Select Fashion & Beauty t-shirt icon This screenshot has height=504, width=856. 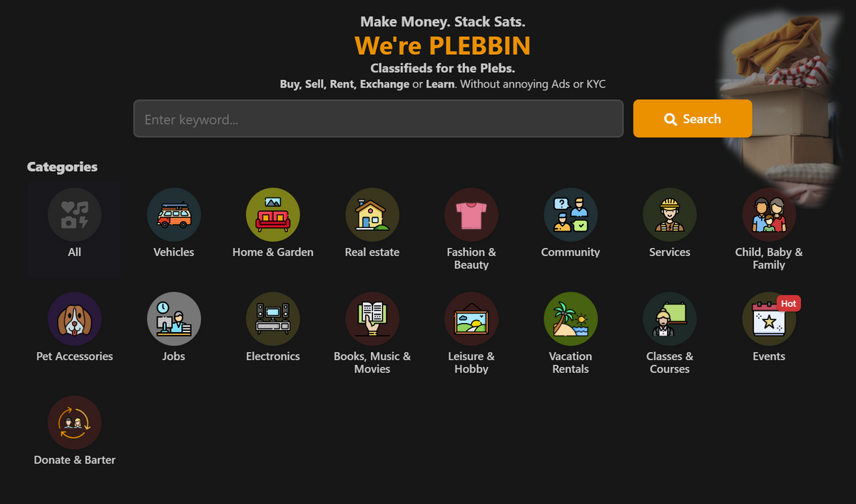(x=471, y=215)
